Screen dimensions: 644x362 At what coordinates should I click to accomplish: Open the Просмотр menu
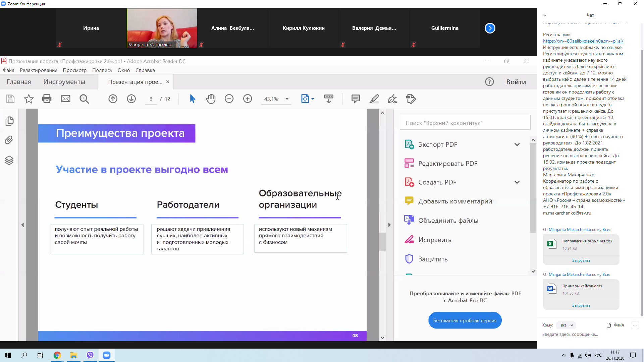click(x=74, y=70)
